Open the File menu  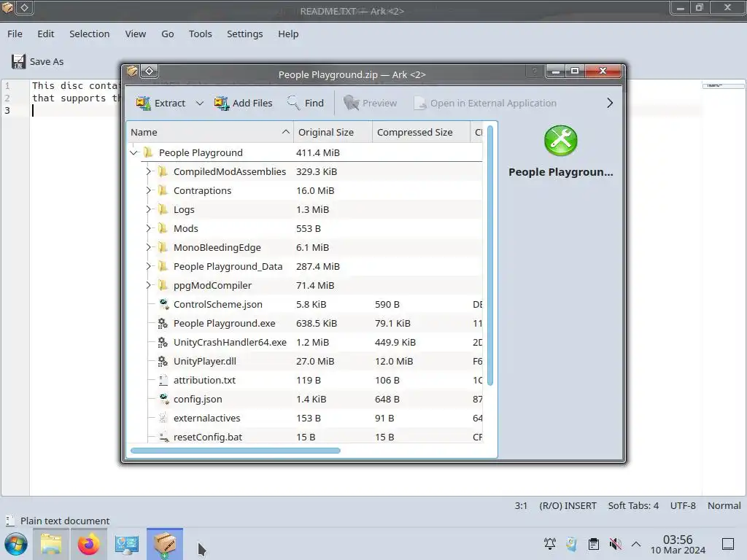[x=15, y=34]
